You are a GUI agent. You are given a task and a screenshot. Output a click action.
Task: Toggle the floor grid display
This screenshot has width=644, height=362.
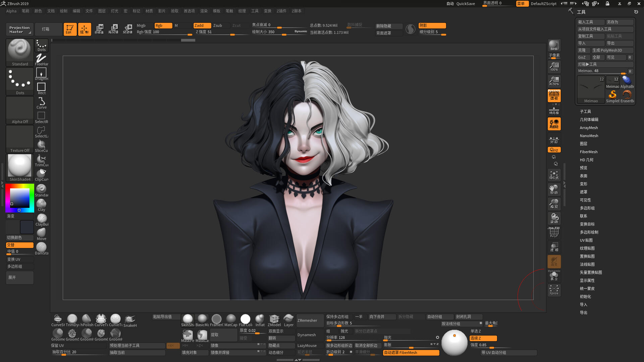(554, 110)
